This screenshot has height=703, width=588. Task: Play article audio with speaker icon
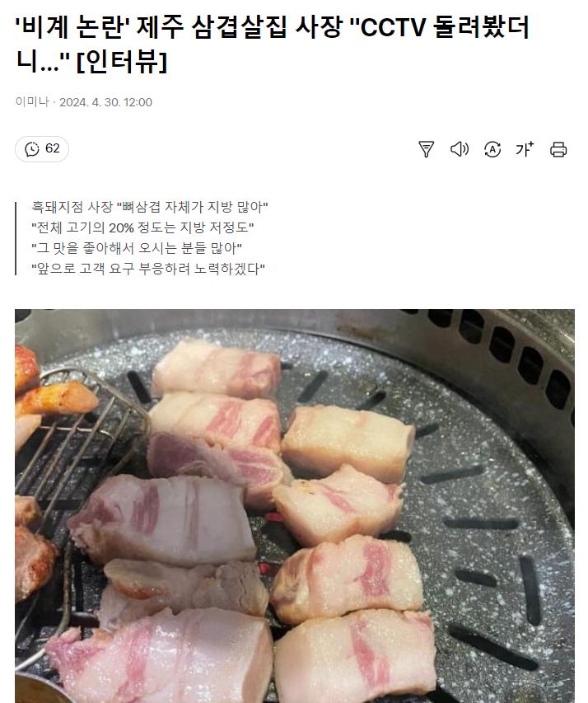[x=460, y=149]
